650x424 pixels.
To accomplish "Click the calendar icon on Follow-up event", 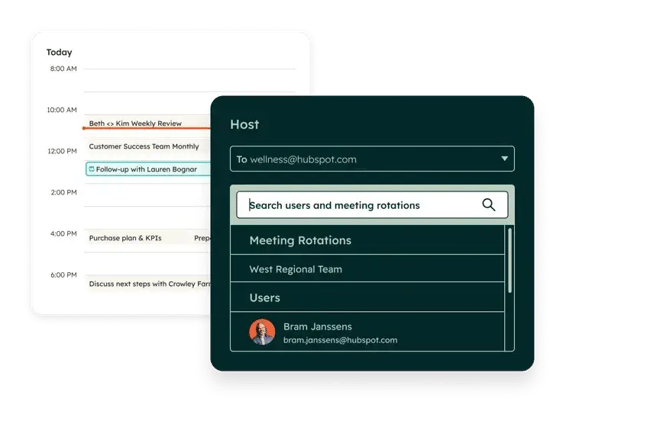I will (x=92, y=169).
